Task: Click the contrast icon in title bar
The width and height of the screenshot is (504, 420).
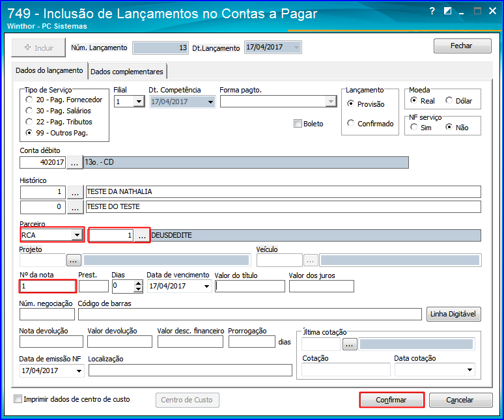Action: tap(447, 11)
